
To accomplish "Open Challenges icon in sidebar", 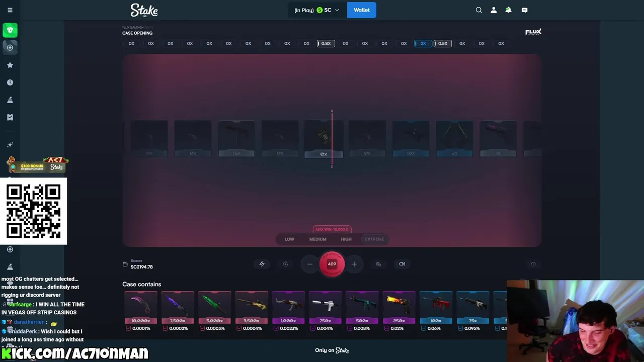I will coord(10,100).
